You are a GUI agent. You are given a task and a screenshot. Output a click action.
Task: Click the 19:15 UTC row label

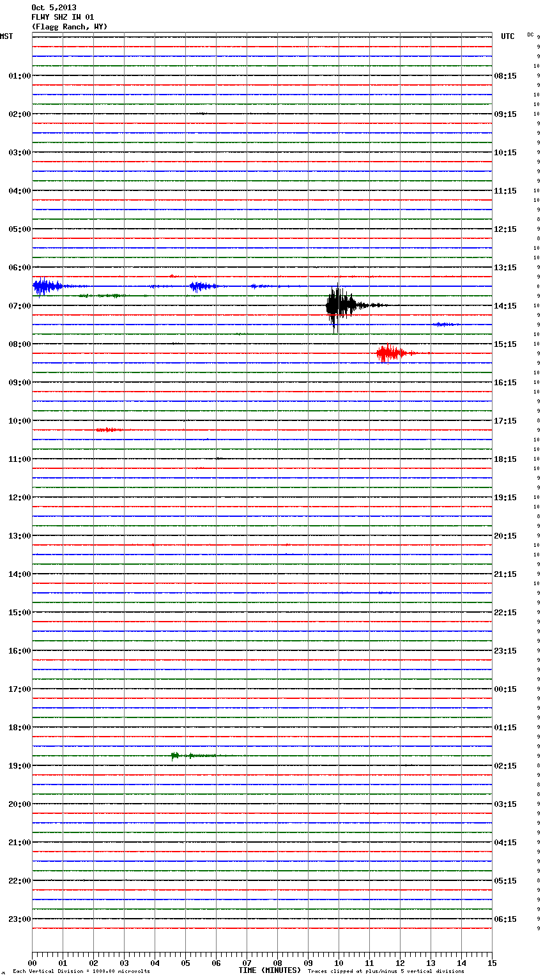tap(505, 498)
